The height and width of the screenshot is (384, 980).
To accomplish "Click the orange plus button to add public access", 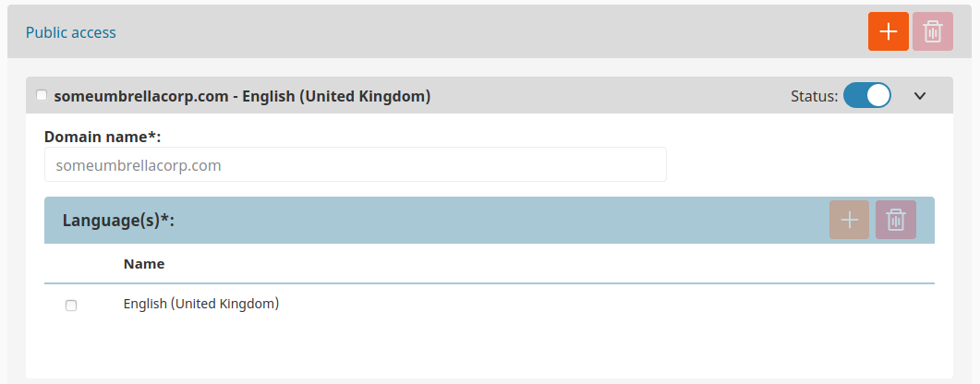I will pyautogui.click(x=889, y=31).
